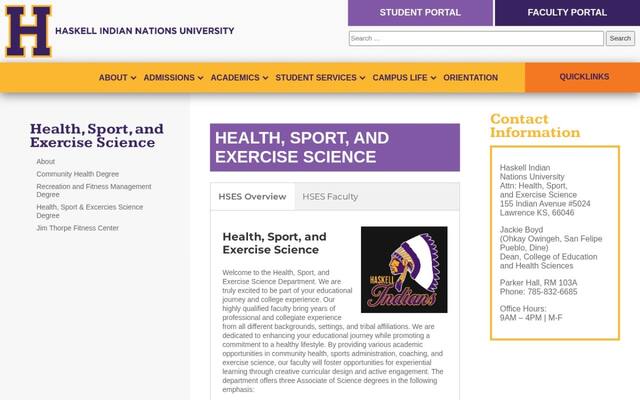Image resolution: width=640 pixels, height=400 pixels.
Task: Click the Search button
Action: tap(620, 38)
